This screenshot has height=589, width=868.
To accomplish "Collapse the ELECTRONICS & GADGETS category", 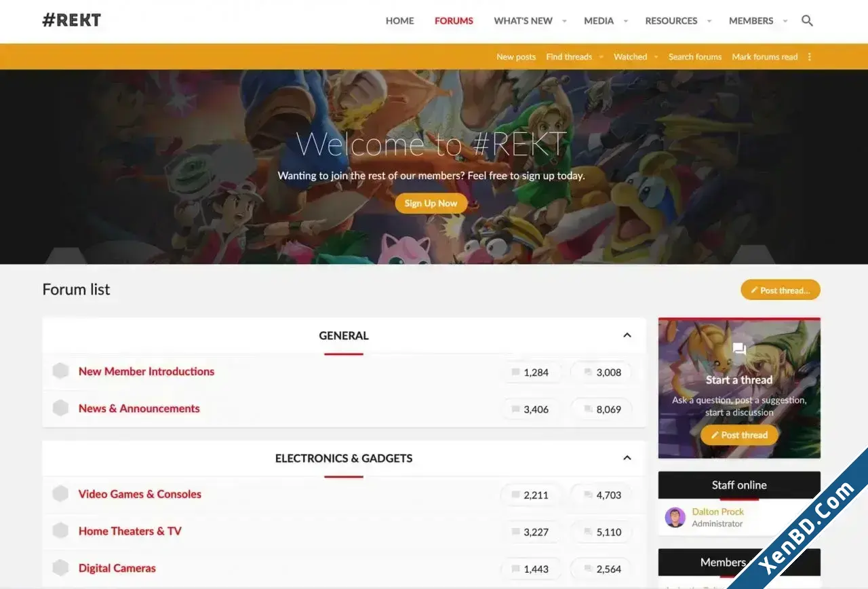I will tap(627, 458).
